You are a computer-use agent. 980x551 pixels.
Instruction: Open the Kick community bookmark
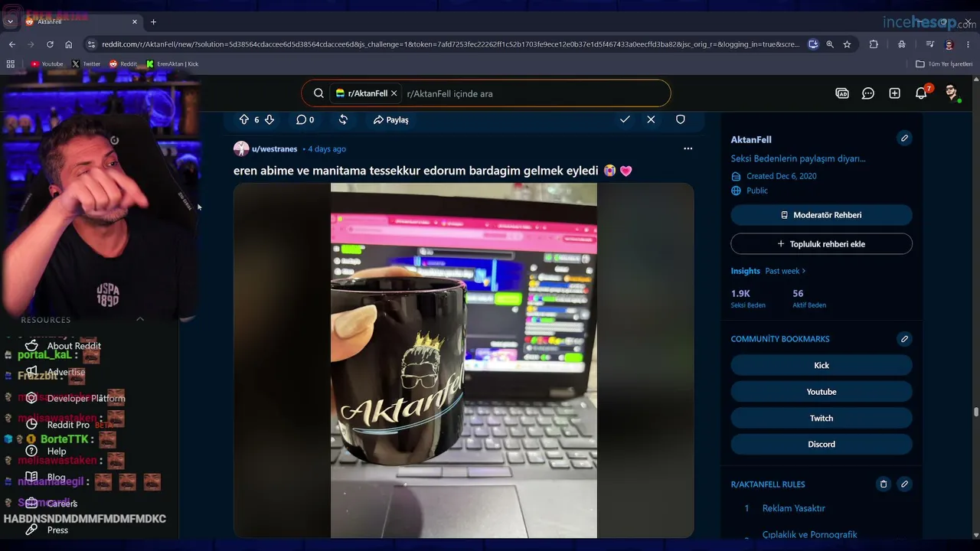(x=822, y=365)
